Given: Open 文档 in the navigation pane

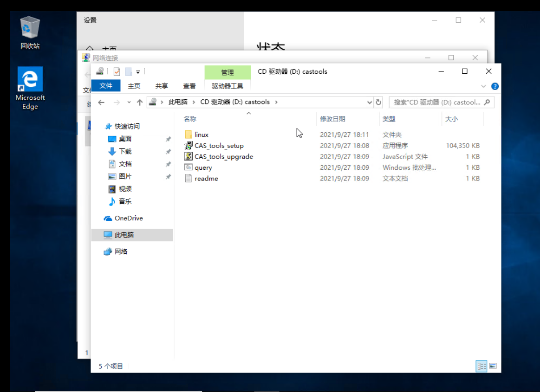Looking at the screenshot, I should point(119,164).
